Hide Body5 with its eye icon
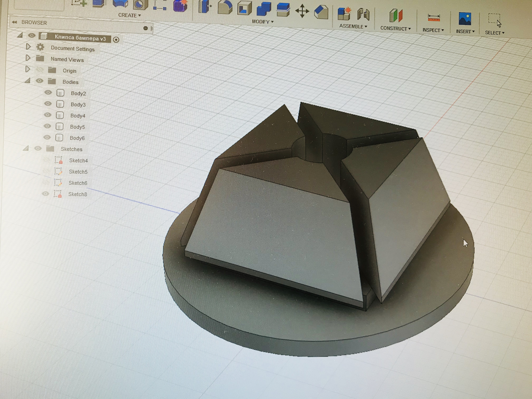This screenshot has width=532, height=399. [47, 126]
